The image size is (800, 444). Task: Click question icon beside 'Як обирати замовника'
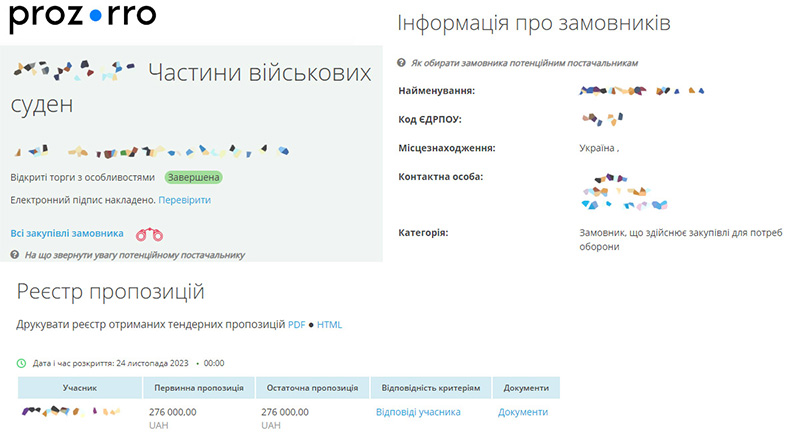pyautogui.click(x=401, y=63)
